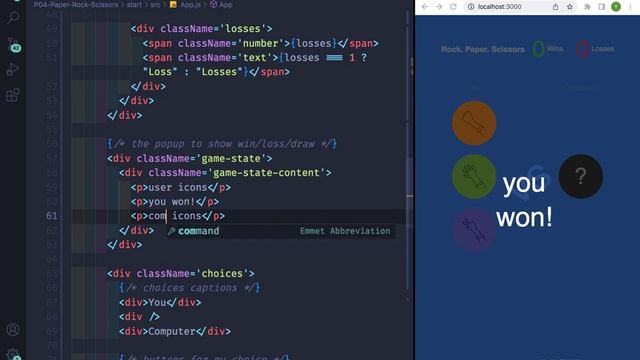Open the Accounts menu icon

(13, 329)
